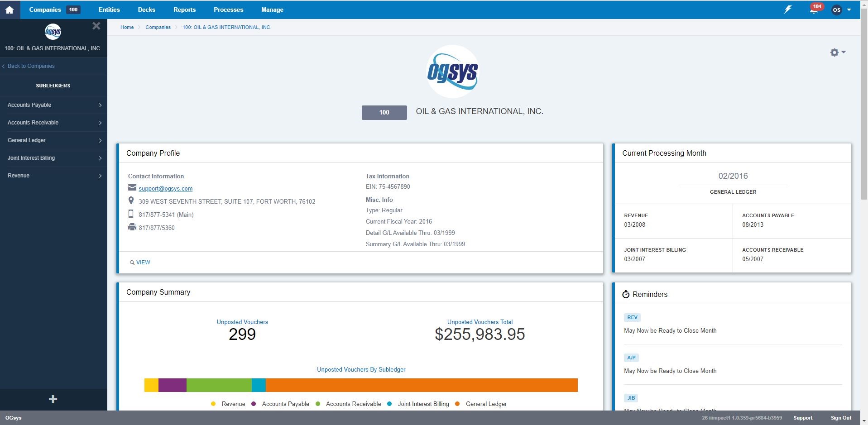The image size is (868, 425).
Task: Go Back to Companies
Action: pyautogui.click(x=29, y=66)
